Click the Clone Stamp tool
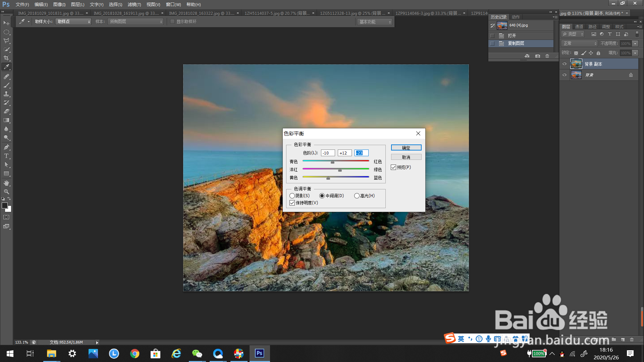 tap(6, 94)
